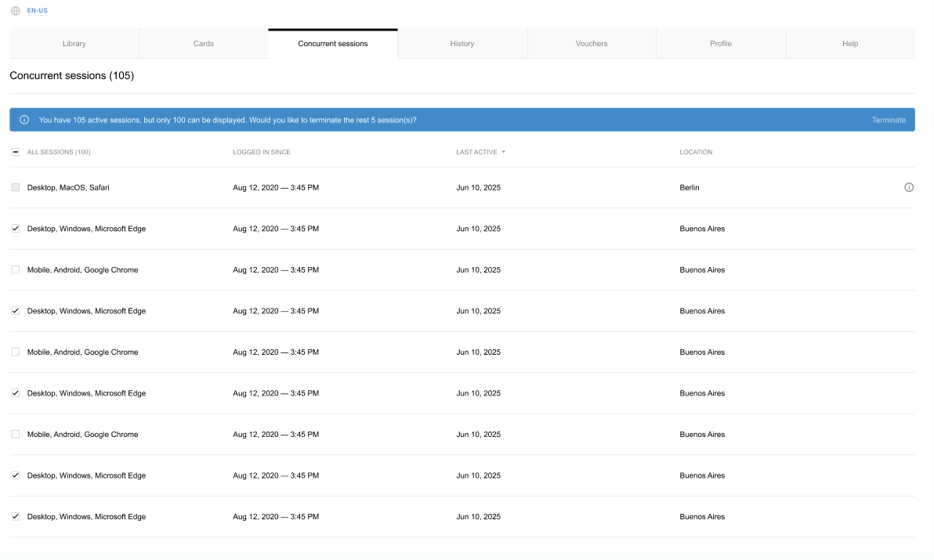
Task: Open the Help tab
Action: click(x=850, y=43)
